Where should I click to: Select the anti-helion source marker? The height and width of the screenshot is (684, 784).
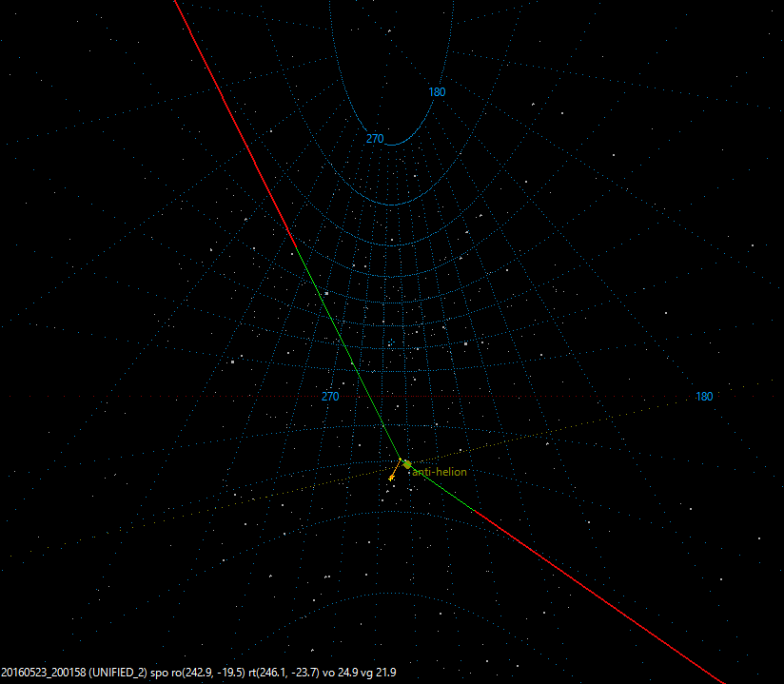[407, 464]
